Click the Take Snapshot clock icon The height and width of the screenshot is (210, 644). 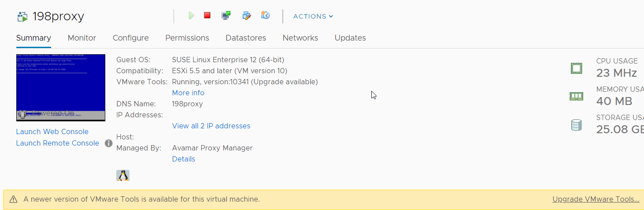pyautogui.click(x=265, y=15)
